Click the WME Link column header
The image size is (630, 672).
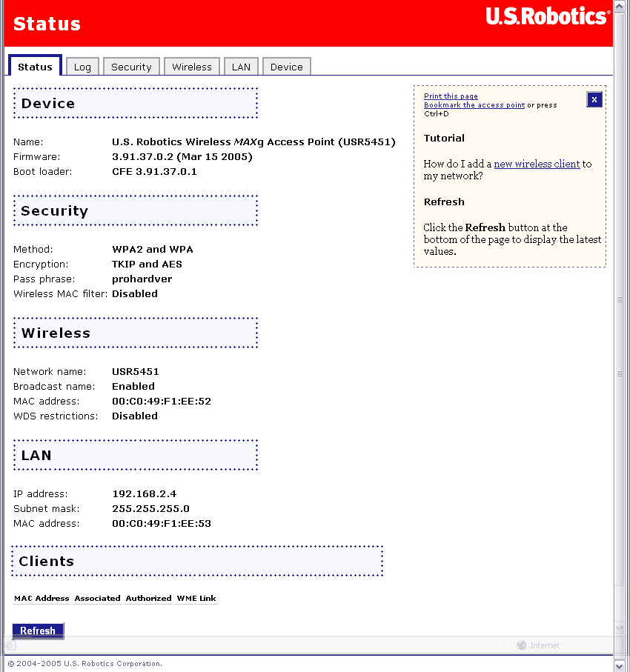coord(196,599)
